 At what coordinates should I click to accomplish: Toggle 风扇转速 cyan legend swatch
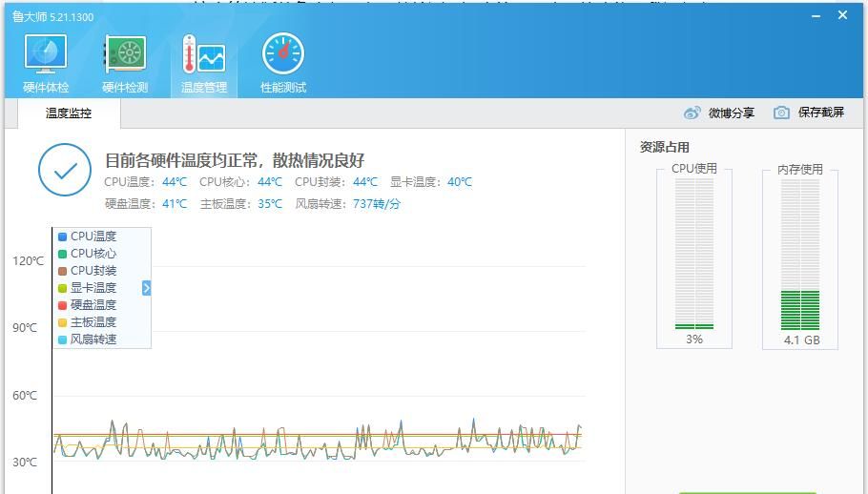[x=63, y=340]
